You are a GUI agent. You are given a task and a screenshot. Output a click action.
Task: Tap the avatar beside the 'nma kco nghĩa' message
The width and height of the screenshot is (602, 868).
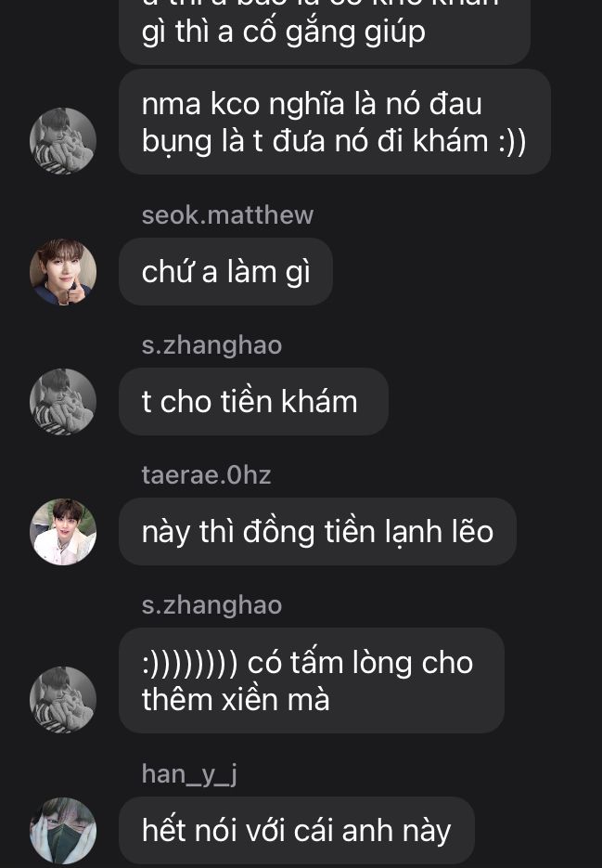pos(63,141)
